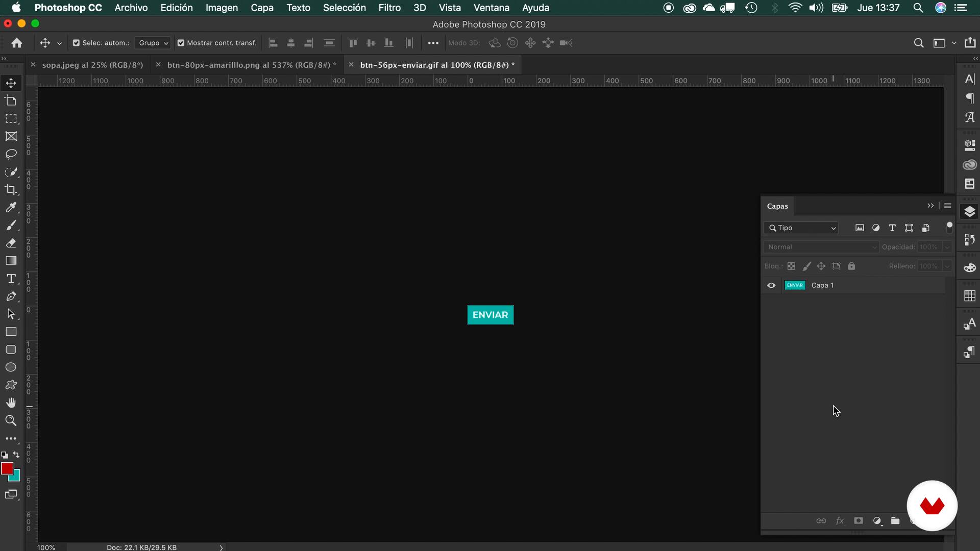Choose the Pen tool
This screenshot has width=980, height=551.
pos(11,296)
